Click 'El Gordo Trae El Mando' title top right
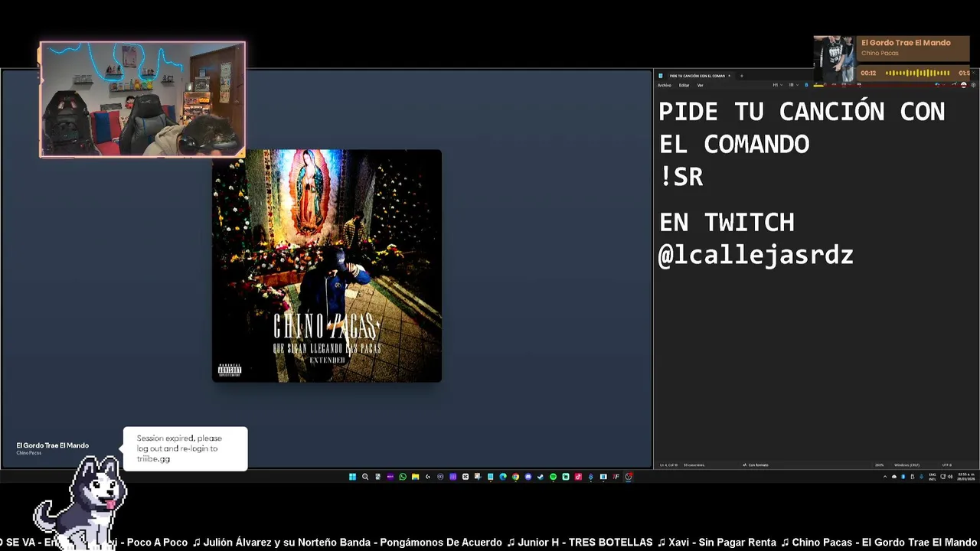Image resolution: width=980 pixels, height=551 pixels. 906,43
